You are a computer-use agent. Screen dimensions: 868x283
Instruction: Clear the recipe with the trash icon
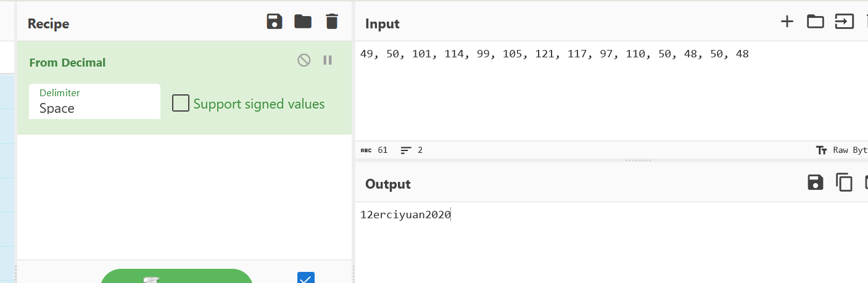332,22
